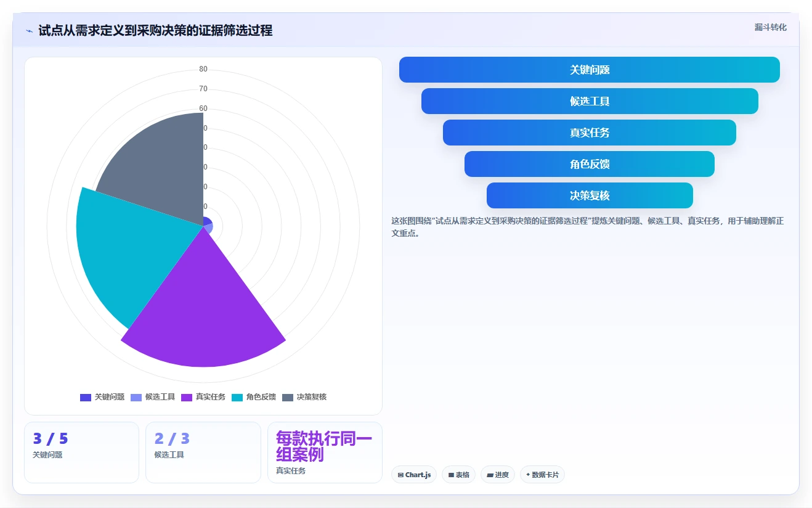This screenshot has height=508, width=812.
Task: Open the 3 / 5 关键问题 stat card
Action: pyautogui.click(x=81, y=453)
